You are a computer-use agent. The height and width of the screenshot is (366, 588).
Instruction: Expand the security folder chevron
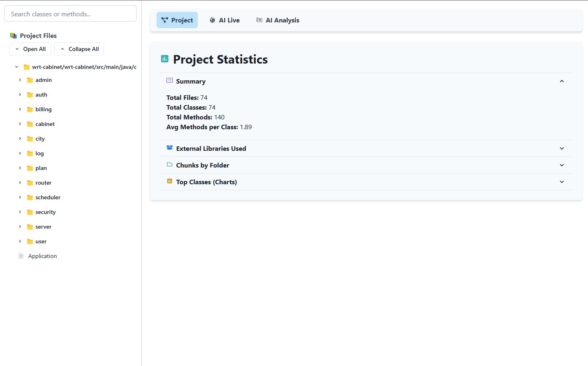20,212
